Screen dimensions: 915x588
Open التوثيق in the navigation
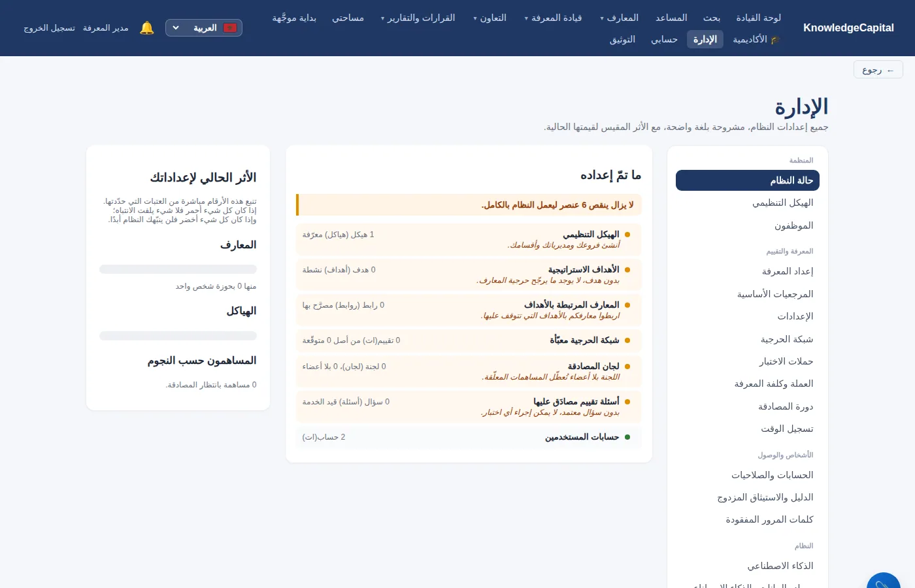click(622, 39)
